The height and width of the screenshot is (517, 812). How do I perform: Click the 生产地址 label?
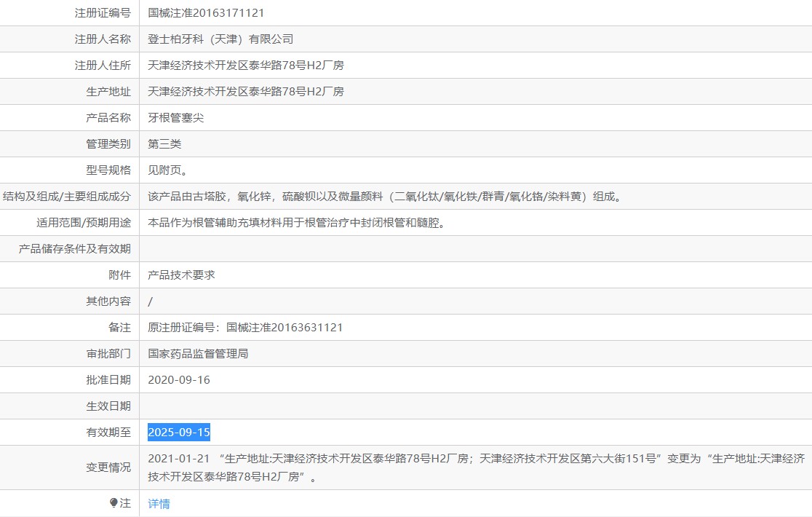click(x=108, y=92)
